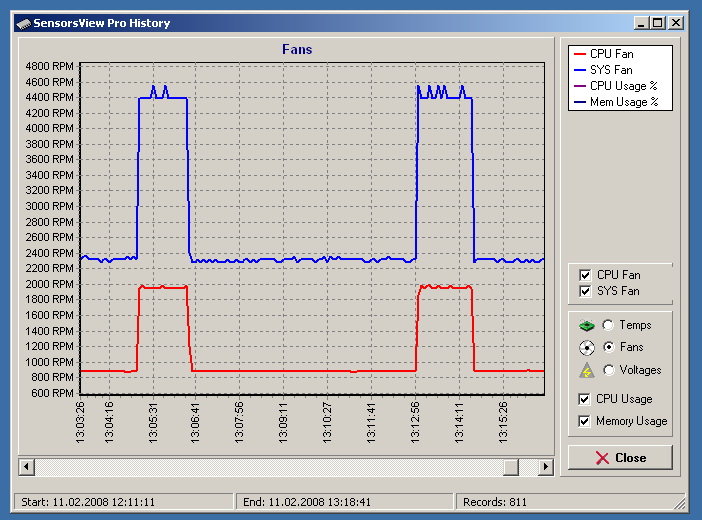This screenshot has height=520, width=702.
Task: Uncheck the SYS Fan checkbox
Action: [585, 291]
